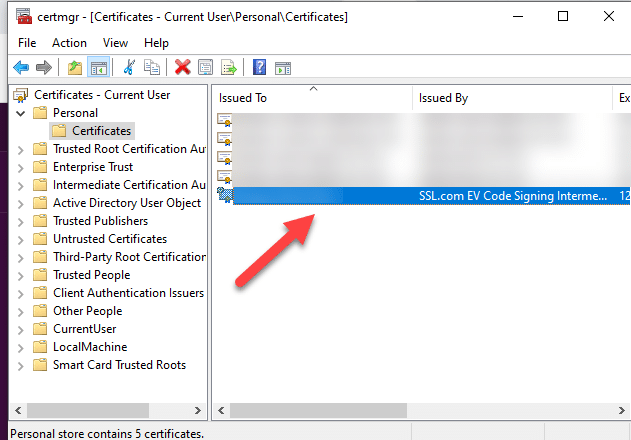Sort by Issued By column header

[x=510, y=98]
